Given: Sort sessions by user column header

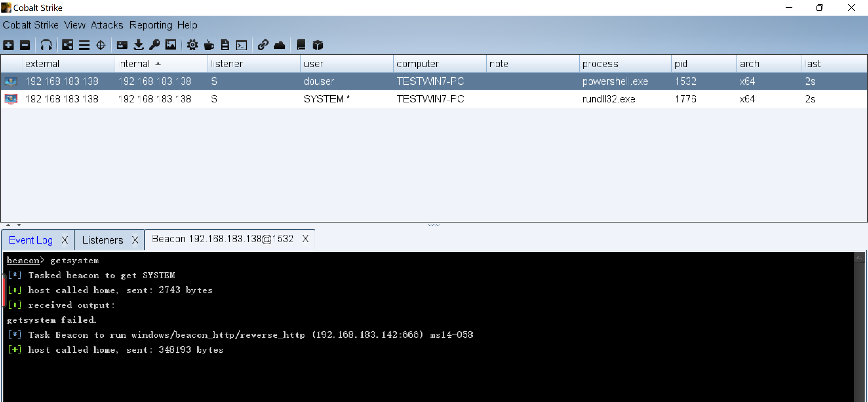Looking at the screenshot, I should click(x=347, y=64).
